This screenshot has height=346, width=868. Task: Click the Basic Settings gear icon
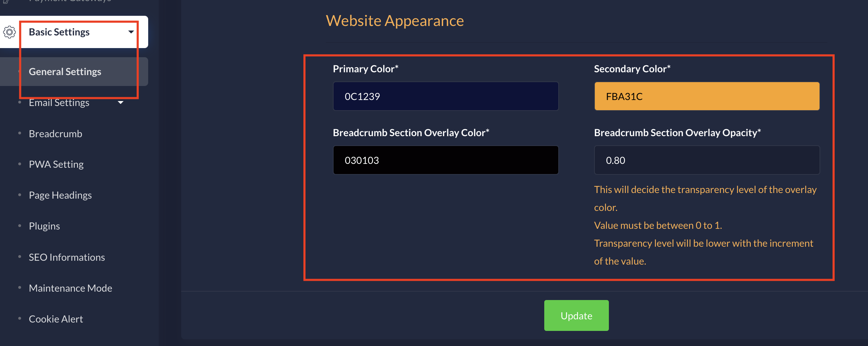(x=9, y=32)
